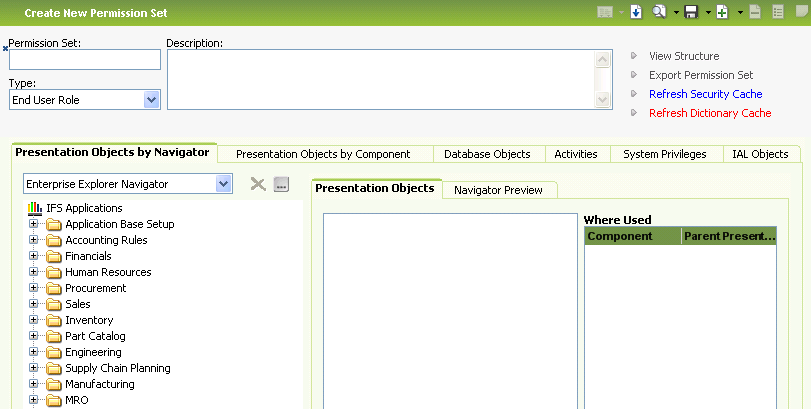Open the save options dropdown arrow

point(707,13)
